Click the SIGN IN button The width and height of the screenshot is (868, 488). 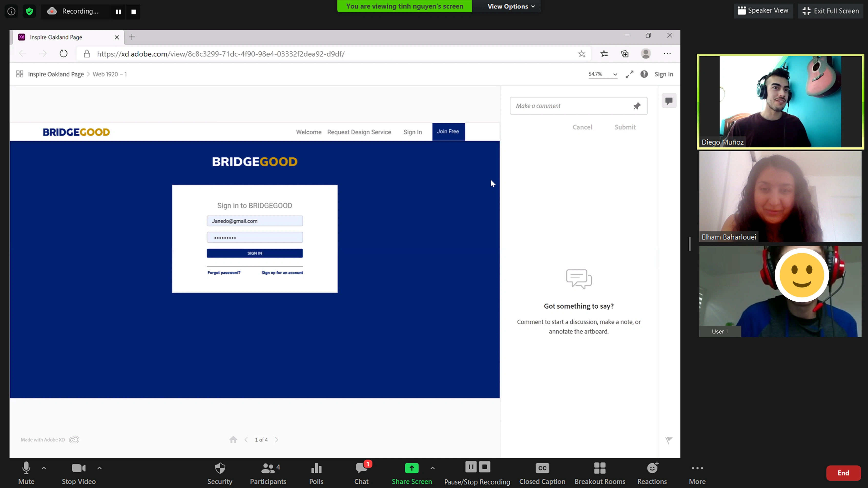[255, 253]
